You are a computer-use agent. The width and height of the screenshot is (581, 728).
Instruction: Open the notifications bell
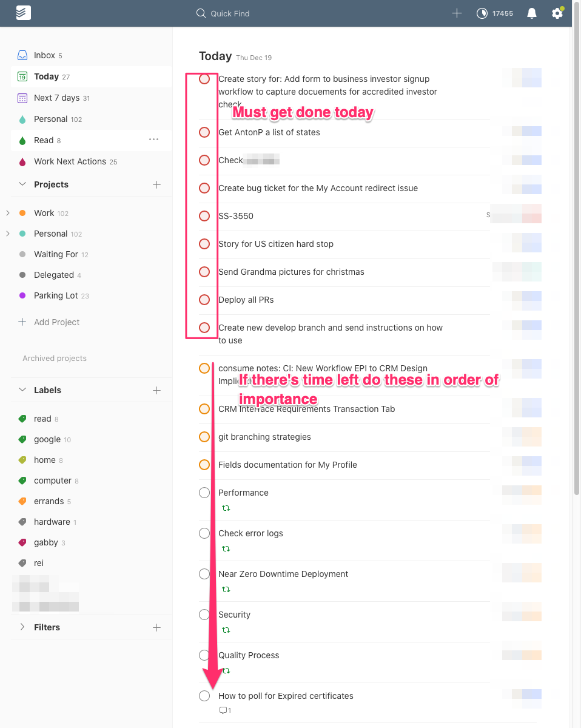click(x=532, y=13)
